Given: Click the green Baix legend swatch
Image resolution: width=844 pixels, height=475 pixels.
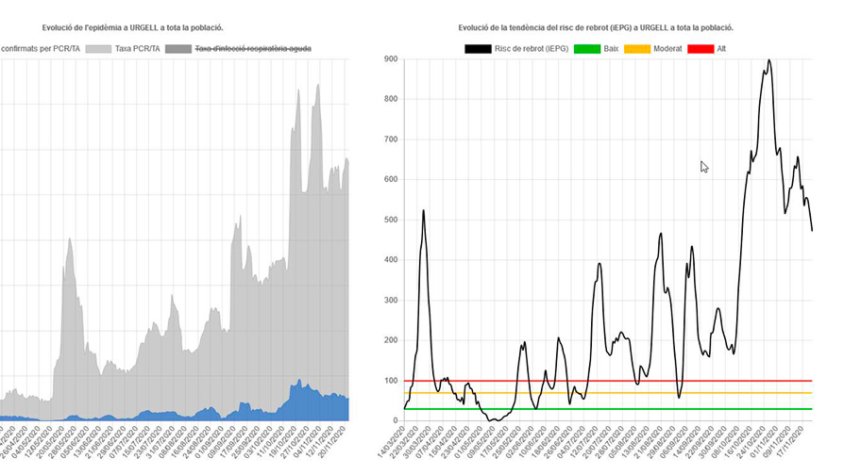Looking at the screenshot, I should tap(586, 48).
